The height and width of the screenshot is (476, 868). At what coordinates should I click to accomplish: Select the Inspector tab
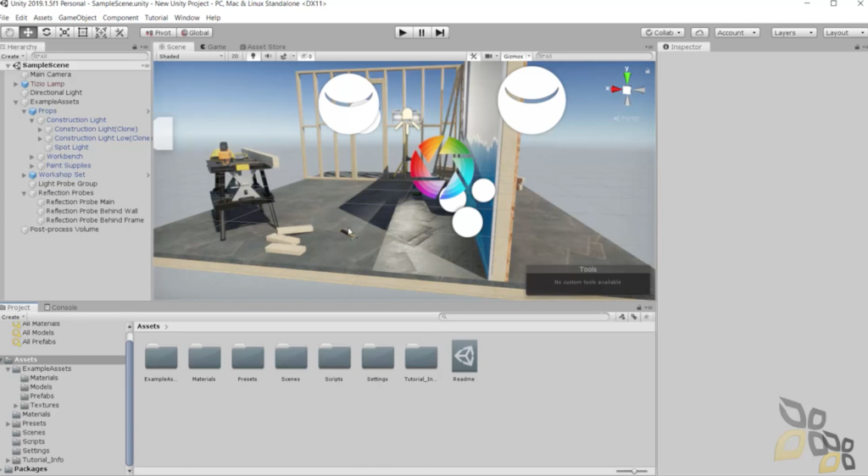point(682,47)
